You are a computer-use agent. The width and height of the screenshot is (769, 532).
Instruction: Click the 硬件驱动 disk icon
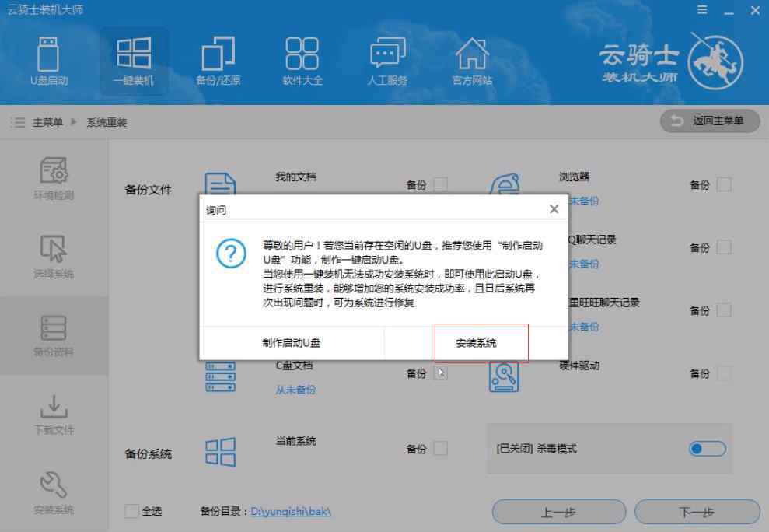(x=504, y=377)
